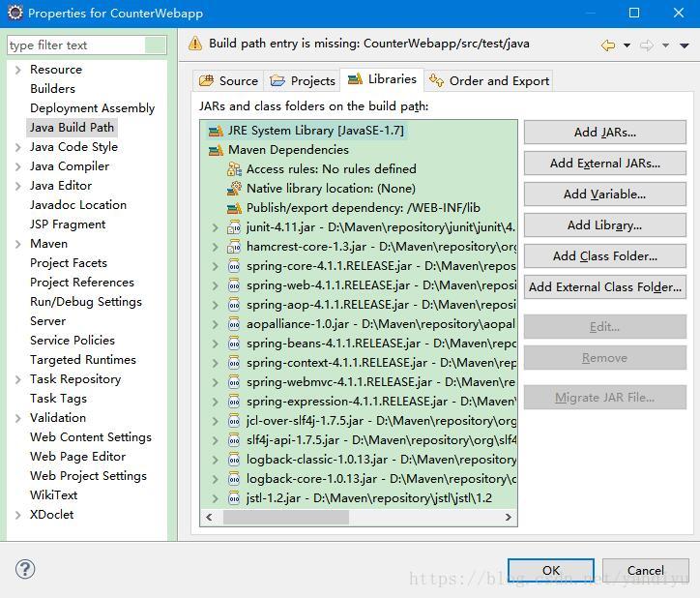Expand the Java Compiler node
Image resolution: width=700 pixels, height=598 pixels.
coord(17,166)
